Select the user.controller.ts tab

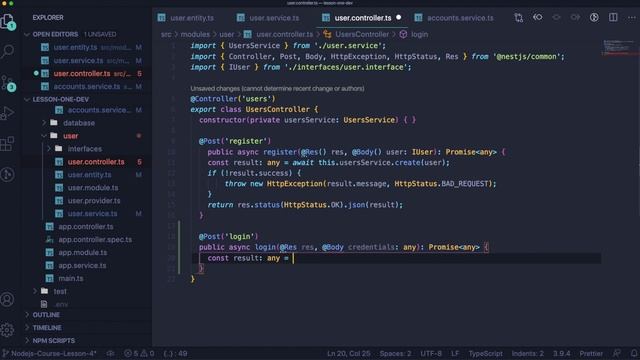(362, 18)
